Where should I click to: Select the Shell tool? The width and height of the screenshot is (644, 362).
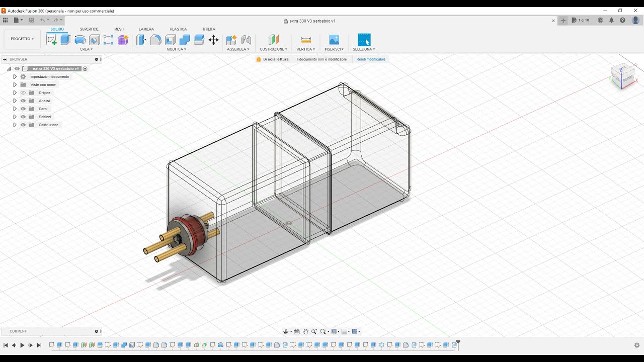(x=171, y=40)
